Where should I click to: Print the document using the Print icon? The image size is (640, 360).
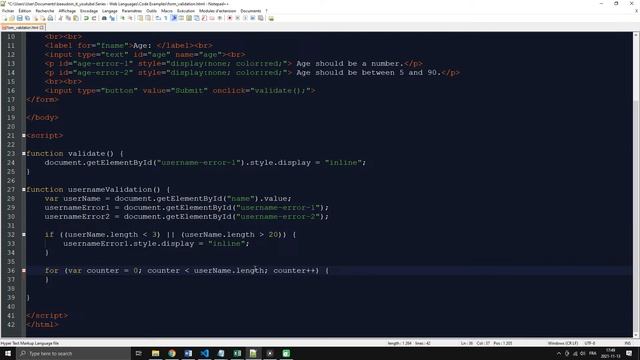pos(51,18)
